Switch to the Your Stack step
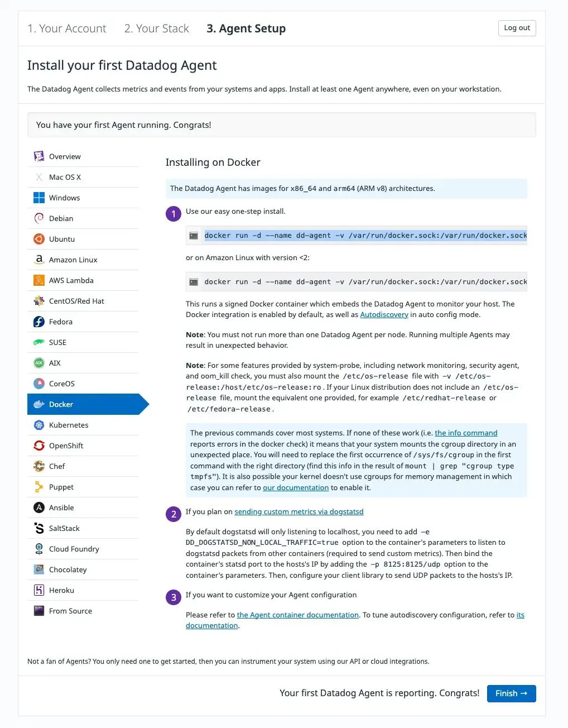The image size is (568, 728). [x=157, y=28]
